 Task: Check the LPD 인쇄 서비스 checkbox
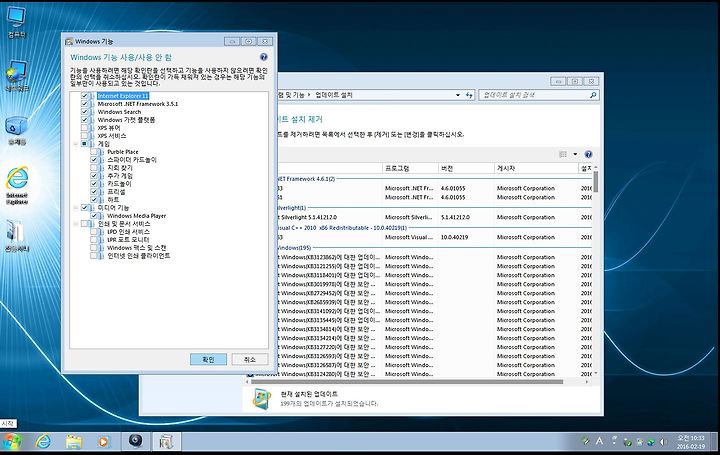click(94, 232)
